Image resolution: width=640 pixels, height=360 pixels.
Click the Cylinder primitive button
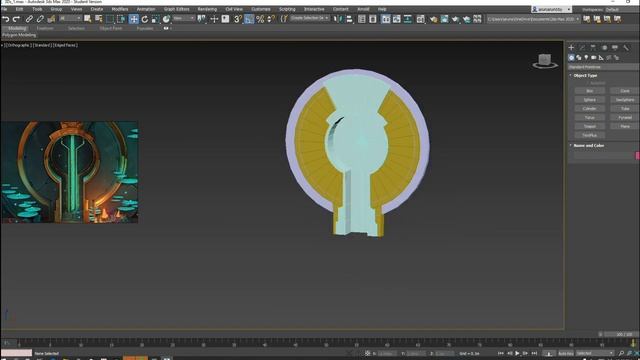click(589, 109)
